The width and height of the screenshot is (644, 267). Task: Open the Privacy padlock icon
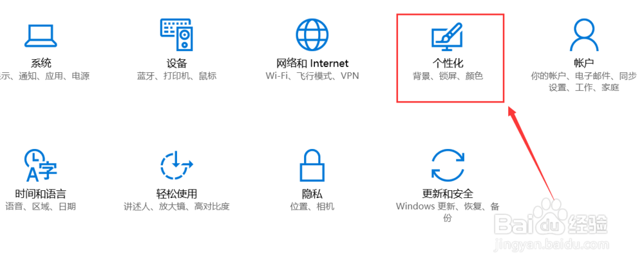[x=312, y=165]
